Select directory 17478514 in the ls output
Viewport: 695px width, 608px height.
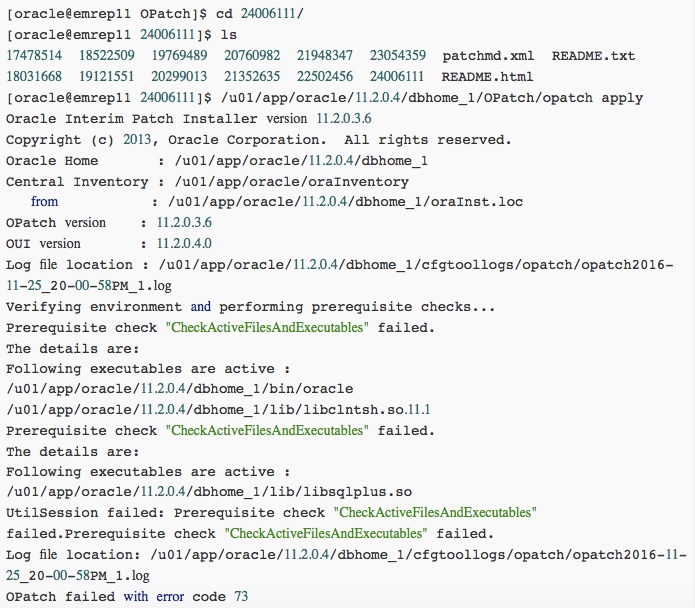tap(35, 56)
